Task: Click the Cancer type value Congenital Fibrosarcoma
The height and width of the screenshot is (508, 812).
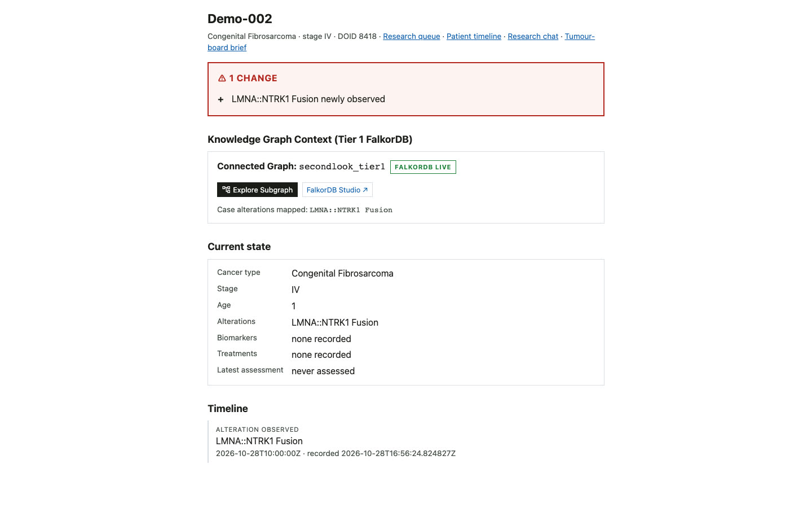Action: coord(342,273)
